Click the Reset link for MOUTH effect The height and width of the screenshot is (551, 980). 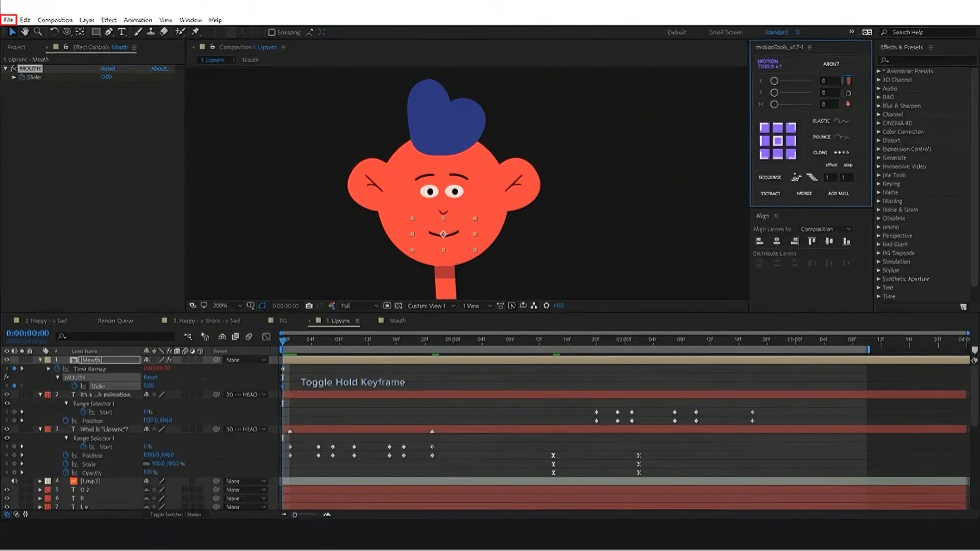108,69
